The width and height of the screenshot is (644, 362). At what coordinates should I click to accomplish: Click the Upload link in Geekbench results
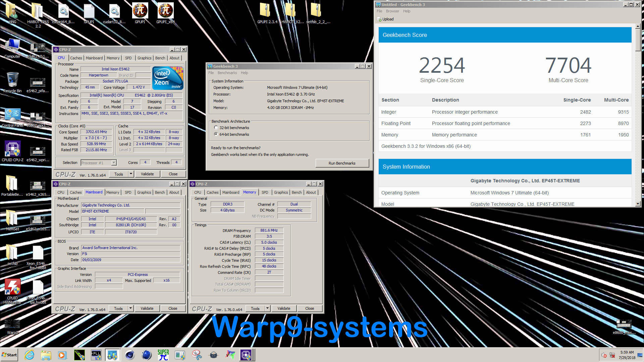388,19
